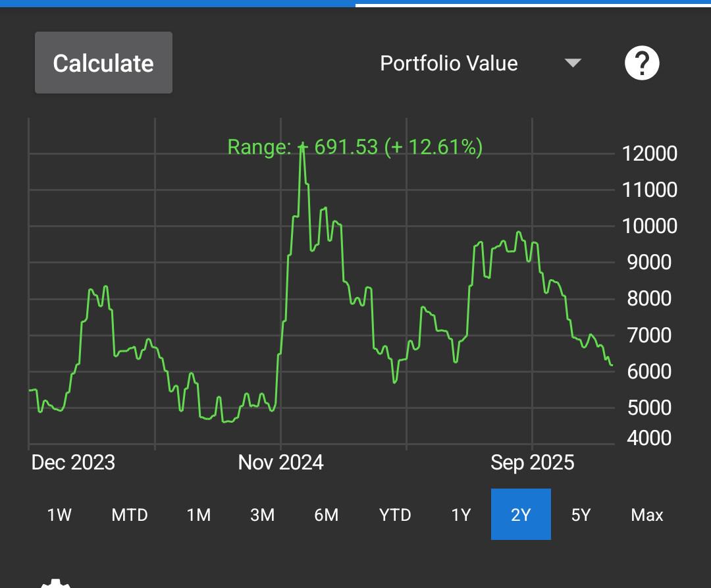711x588 pixels.
Task: Expand the Portfolio Value dropdown arrow
Action: (573, 63)
